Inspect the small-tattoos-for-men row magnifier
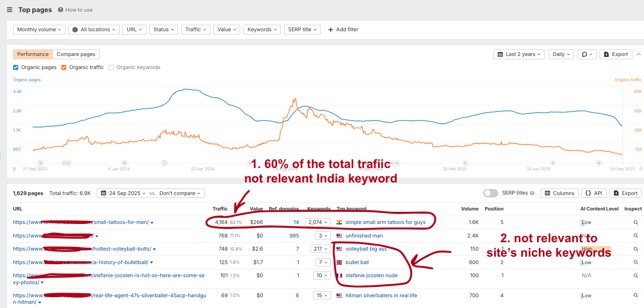The width and height of the screenshot is (644, 308). point(636,223)
